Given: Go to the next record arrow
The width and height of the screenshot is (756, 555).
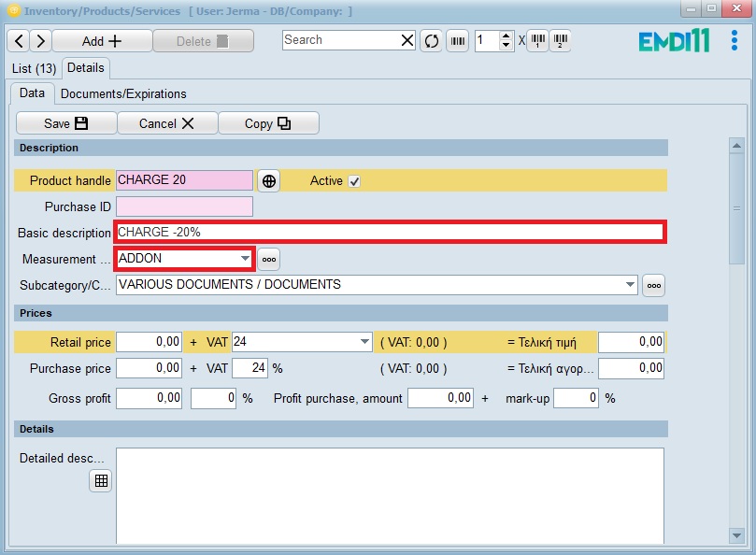Looking at the screenshot, I should pyautogui.click(x=40, y=41).
